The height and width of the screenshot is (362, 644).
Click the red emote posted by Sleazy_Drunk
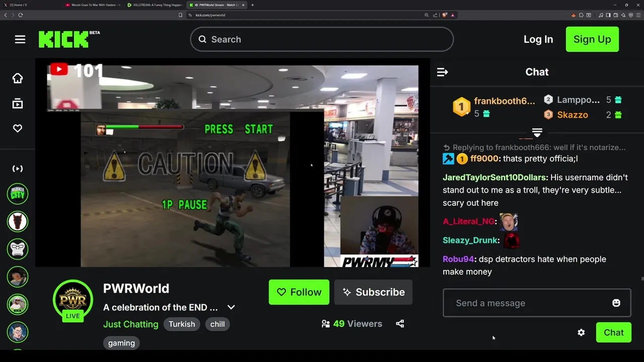point(511,240)
